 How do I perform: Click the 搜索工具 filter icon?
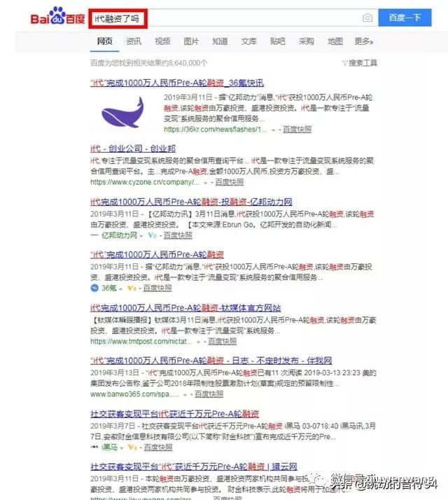344,63
